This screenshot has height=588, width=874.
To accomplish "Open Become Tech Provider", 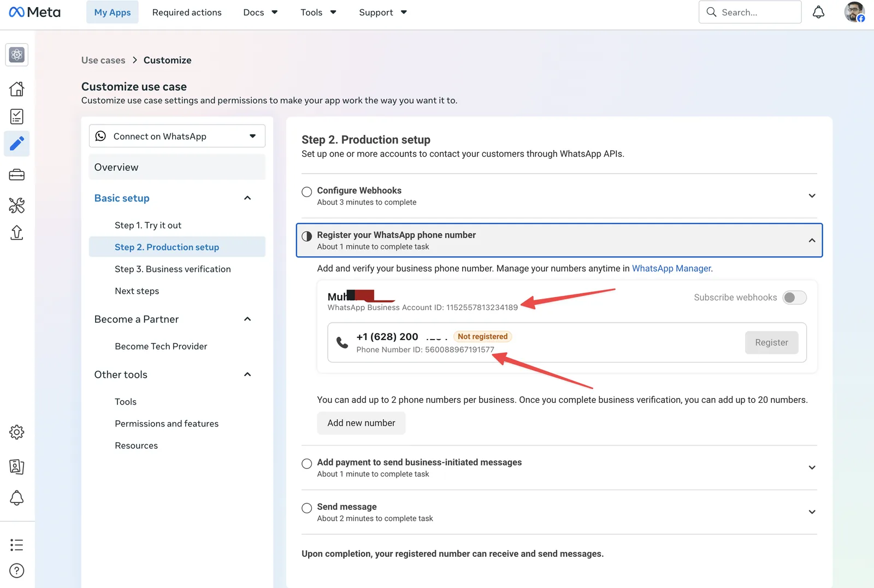I will [161, 346].
